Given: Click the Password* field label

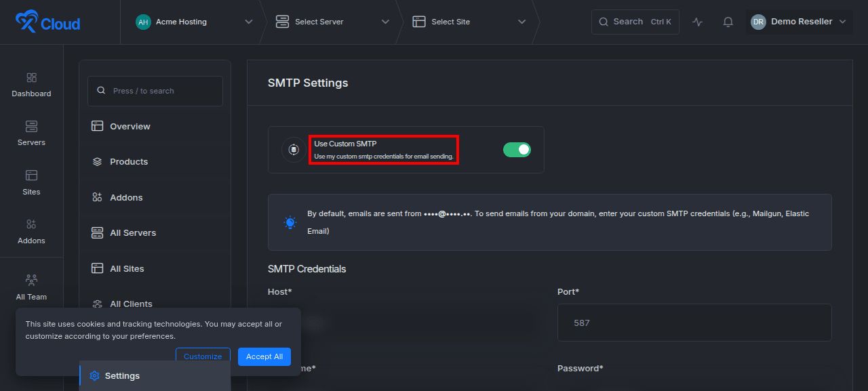Looking at the screenshot, I should [580, 369].
